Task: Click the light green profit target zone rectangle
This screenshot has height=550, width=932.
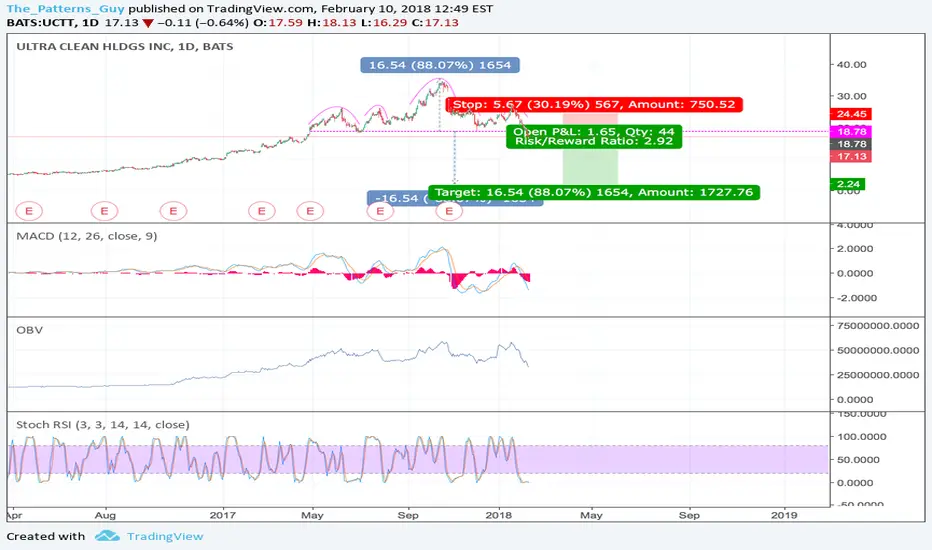Action: click(590, 166)
